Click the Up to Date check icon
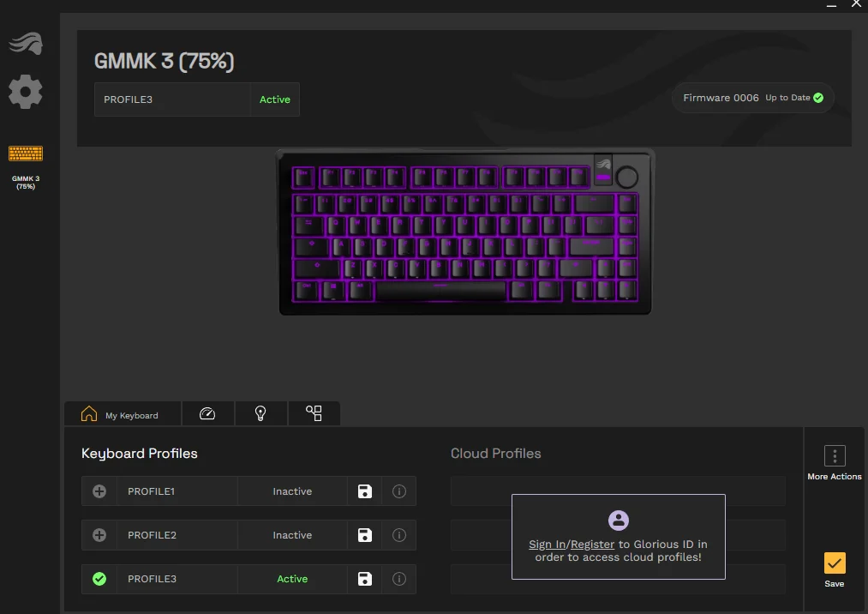The height and width of the screenshot is (614, 868). [x=818, y=98]
